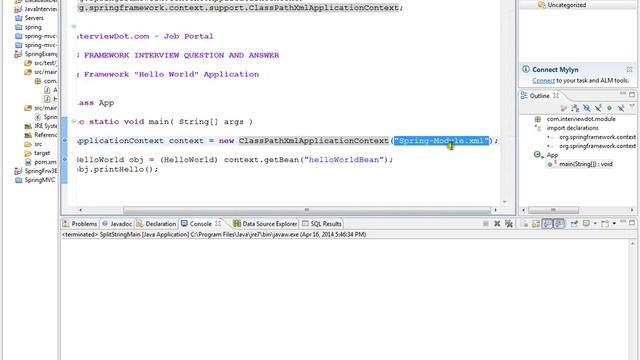
Task: Minimize the Console panel
Action: click(x=623, y=221)
